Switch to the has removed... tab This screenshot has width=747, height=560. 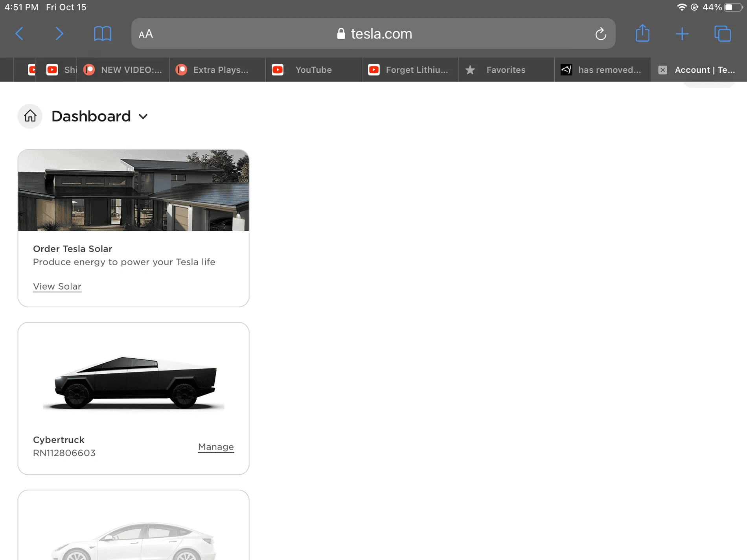coord(603,70)
